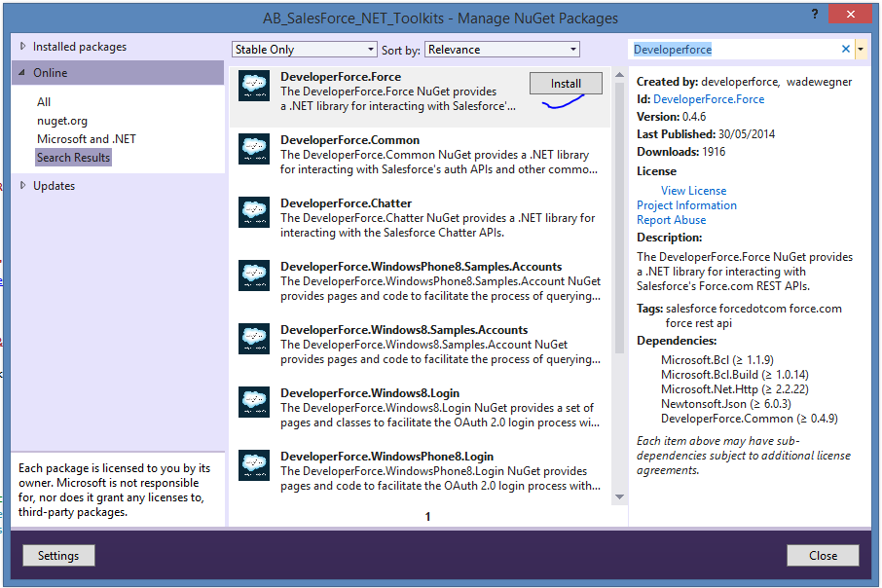Viewport: 882px width, 588px height.
Task: Click the DeveloperForce.Force package title
Action: click(341, 77)
